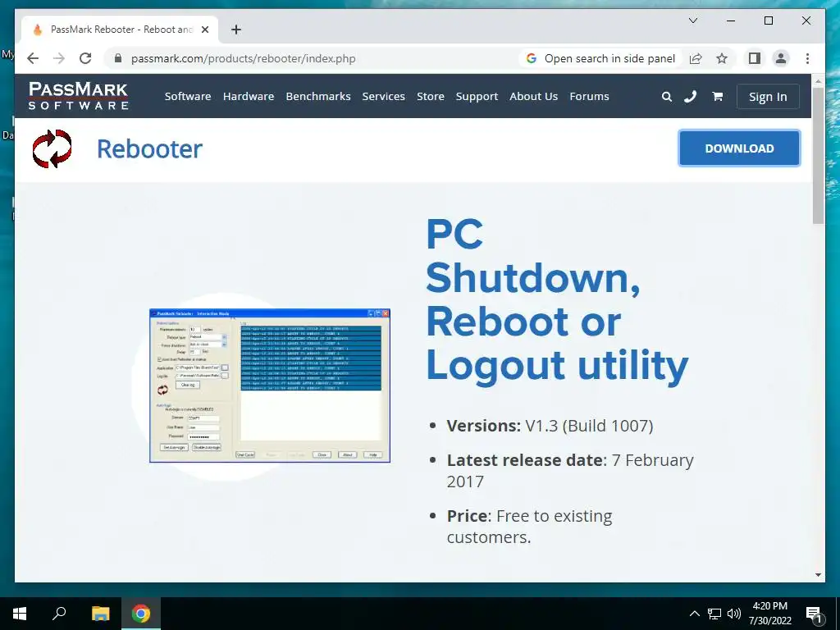Open the About Us menu
This screenshot has height=630, width=840.
coord(533,97)
